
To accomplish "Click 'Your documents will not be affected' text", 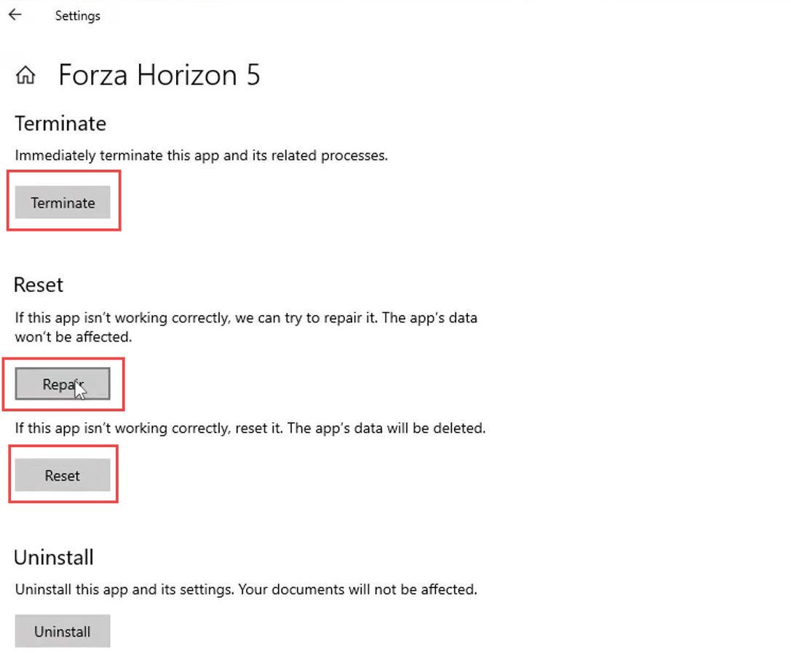I will (358, 590).
